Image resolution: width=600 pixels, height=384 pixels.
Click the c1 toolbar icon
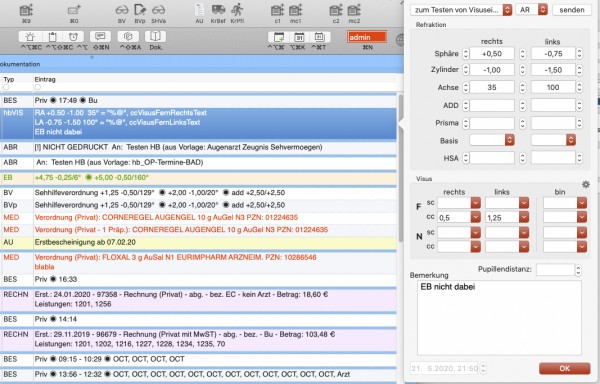(277, 10)
